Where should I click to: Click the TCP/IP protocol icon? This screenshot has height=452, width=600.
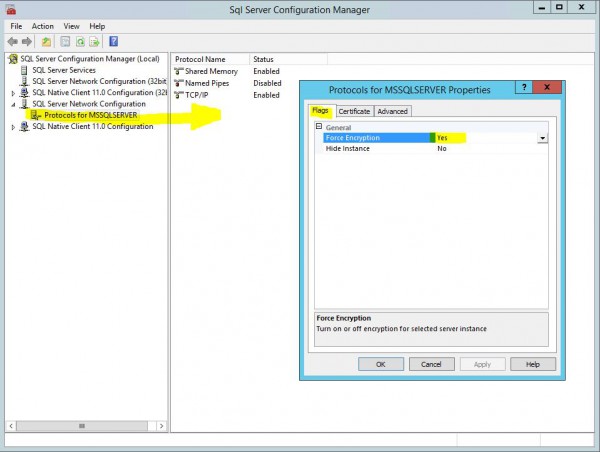179,95
